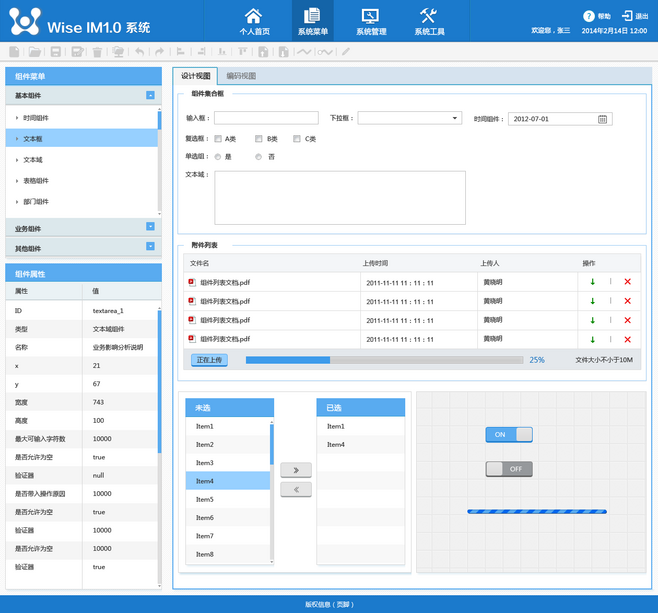This screenshot has width=658, height=613.
Task: Click the new file icon in toolbar
Action: [14, 52]
